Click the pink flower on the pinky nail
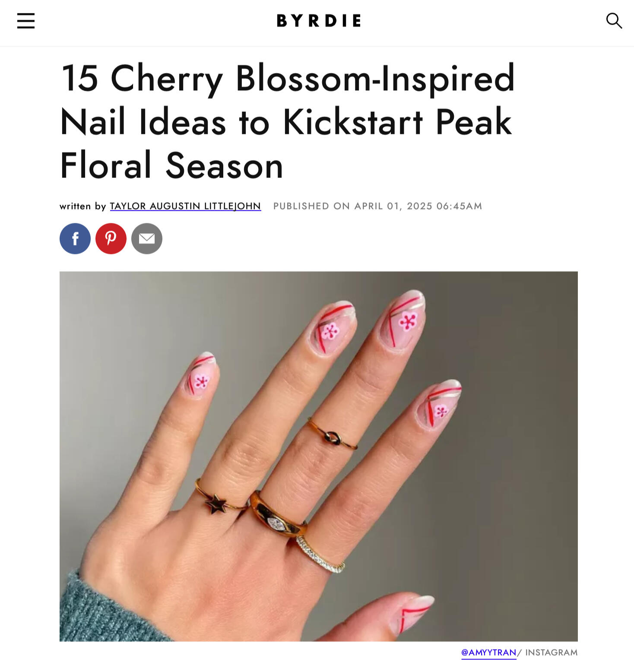 coord(201,381)
